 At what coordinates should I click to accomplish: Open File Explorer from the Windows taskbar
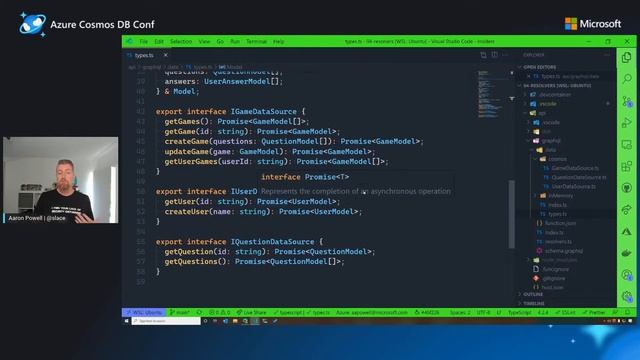[235, 321]
